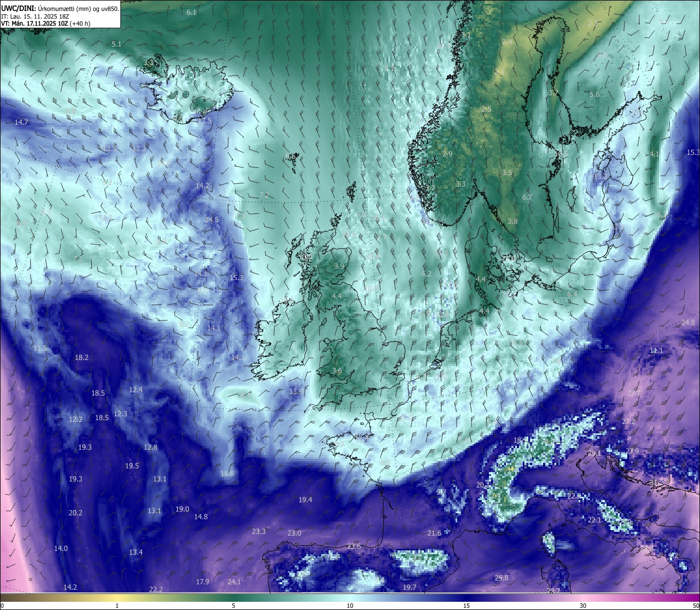Click the 19.0 value on the map

(x=182, y=509)
